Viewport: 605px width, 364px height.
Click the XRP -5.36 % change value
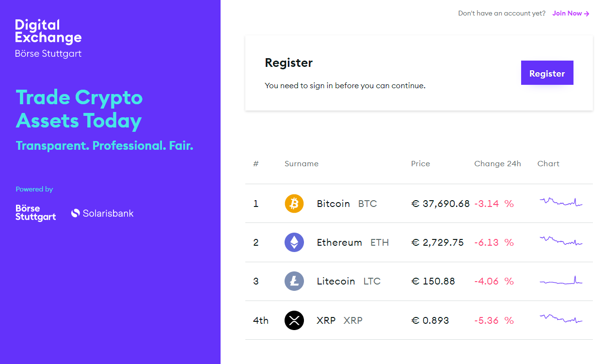tap(494, 320)
